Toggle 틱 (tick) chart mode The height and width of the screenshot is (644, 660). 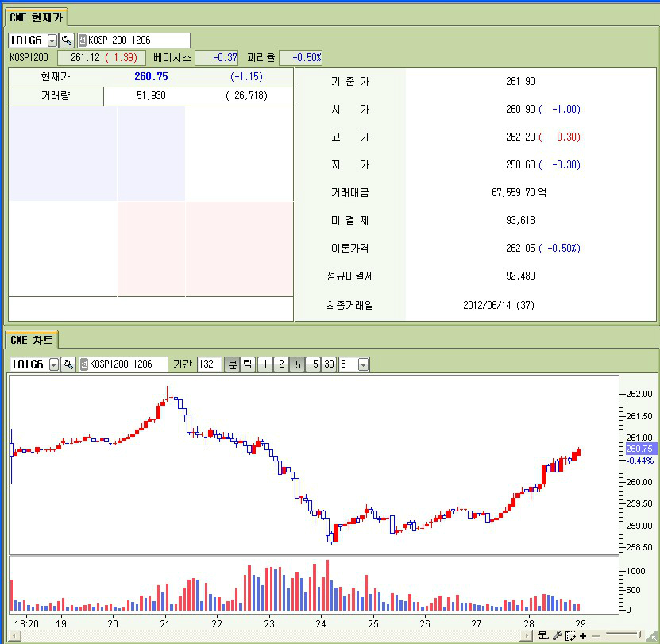[247, 364]
